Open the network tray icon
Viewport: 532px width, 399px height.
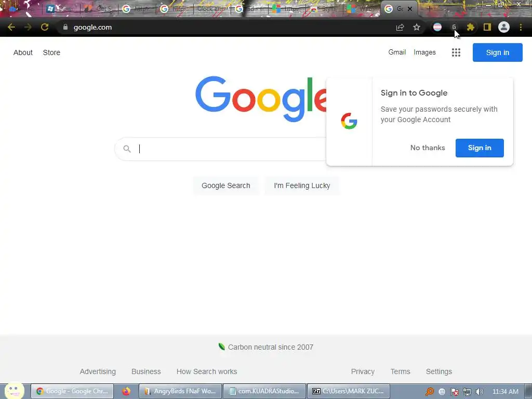[x=467, y=392]
